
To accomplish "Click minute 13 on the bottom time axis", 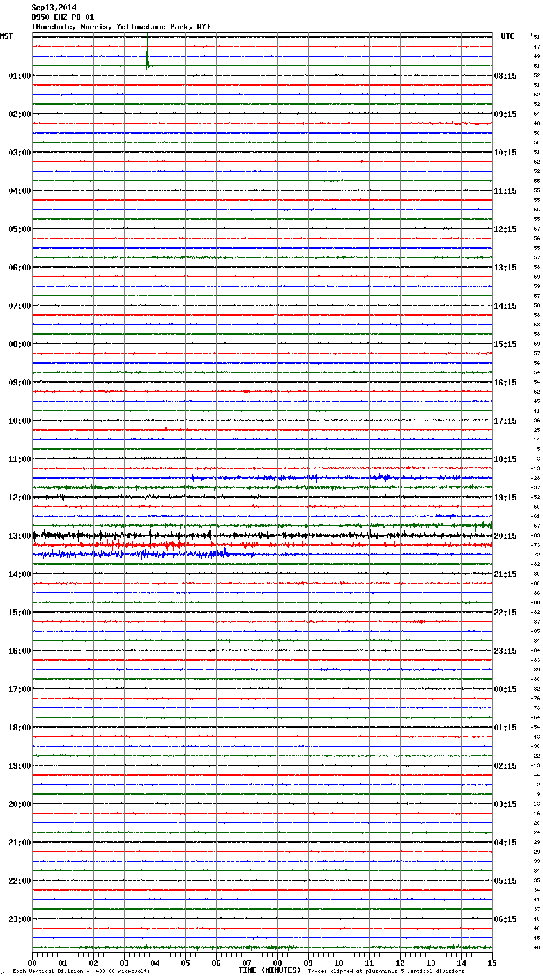I will click(431, 963).
